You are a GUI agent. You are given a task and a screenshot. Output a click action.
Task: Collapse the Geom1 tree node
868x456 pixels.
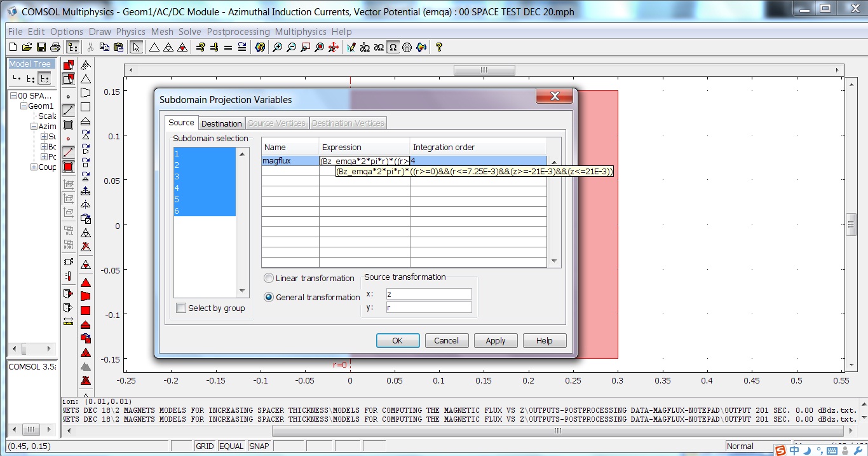pos(24,106)
